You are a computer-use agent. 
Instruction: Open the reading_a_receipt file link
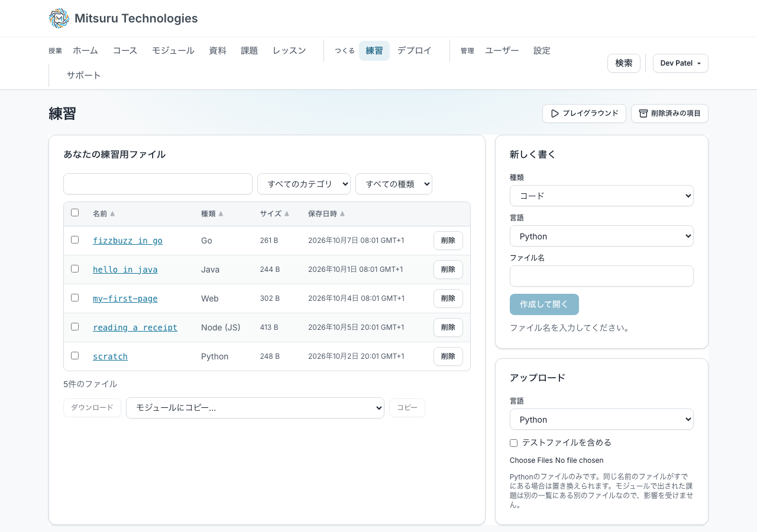(135, 327)
